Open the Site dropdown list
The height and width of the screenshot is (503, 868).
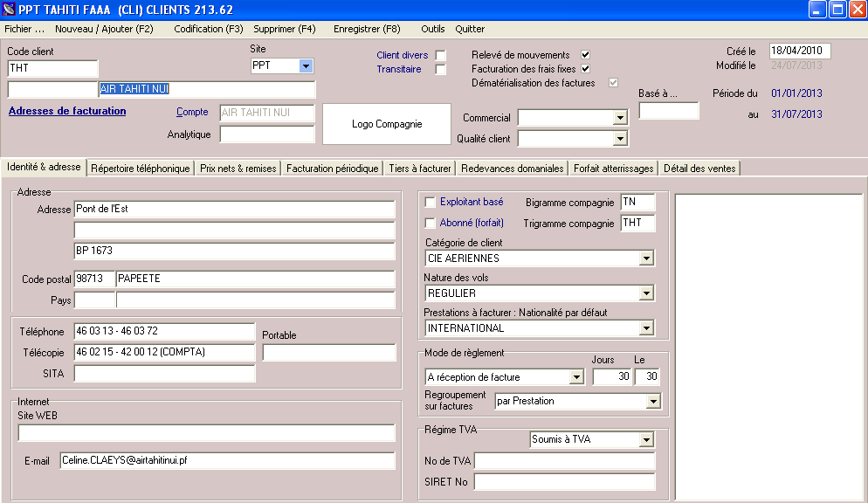point(306,65)
